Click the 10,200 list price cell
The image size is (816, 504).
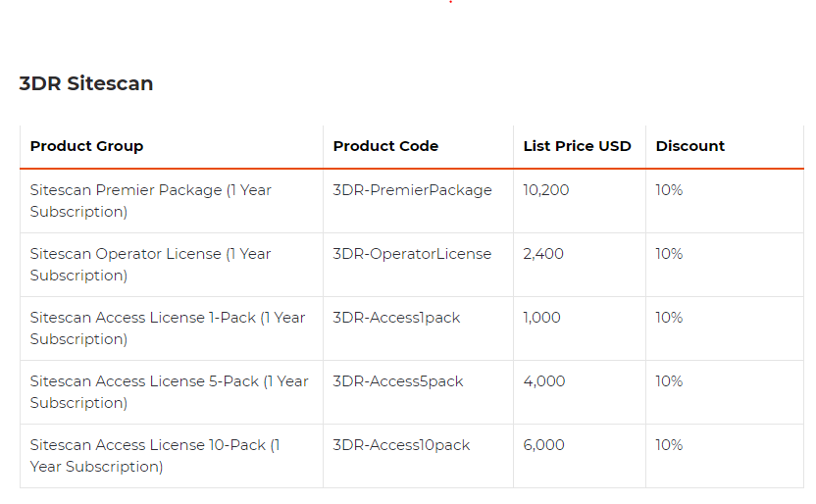pos(545,190)
